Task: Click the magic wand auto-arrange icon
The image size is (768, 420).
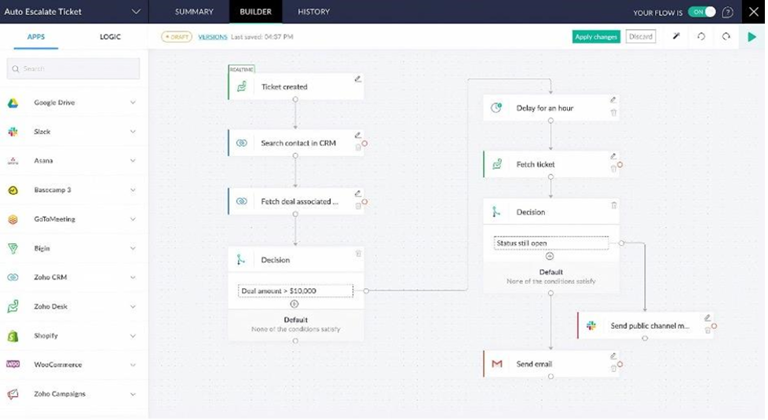Action: [x=676, y=36]
